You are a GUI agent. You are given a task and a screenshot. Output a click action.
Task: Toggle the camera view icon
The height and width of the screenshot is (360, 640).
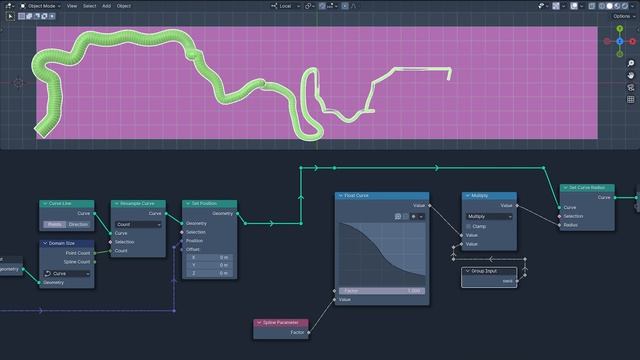[x=631, y=87]
